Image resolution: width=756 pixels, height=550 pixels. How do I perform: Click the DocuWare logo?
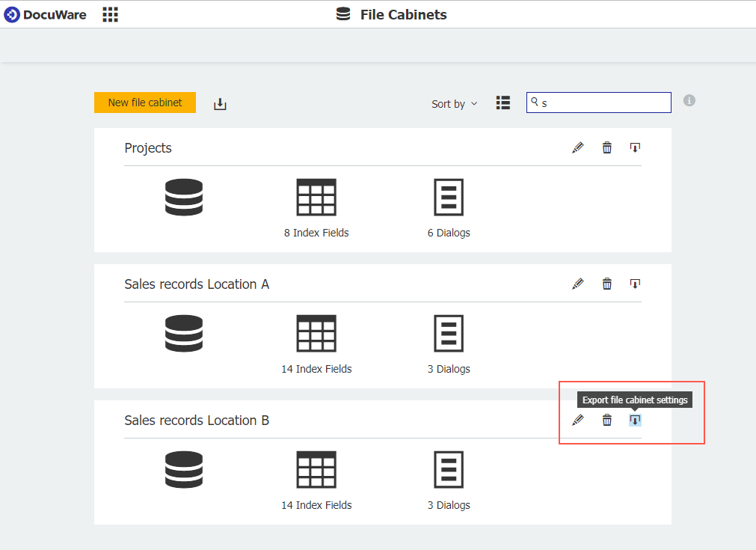click(45, 13)
